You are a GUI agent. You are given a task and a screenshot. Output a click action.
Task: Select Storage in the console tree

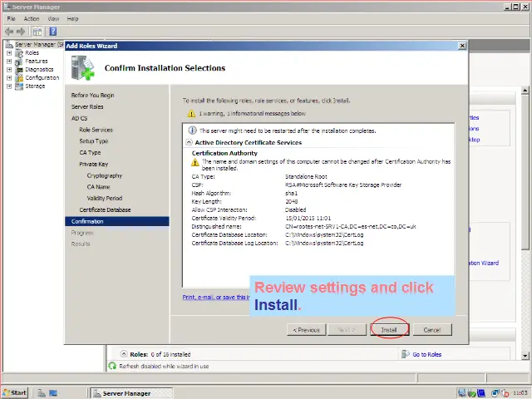pyautogui.click(x=35, y=86)
